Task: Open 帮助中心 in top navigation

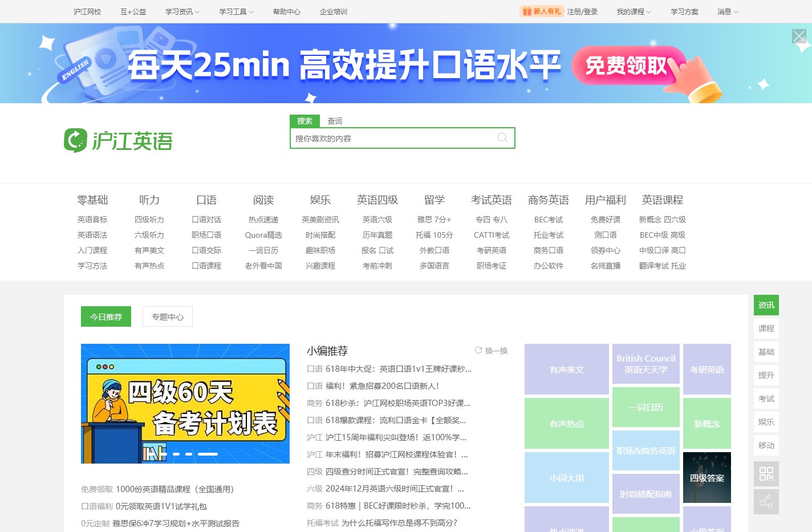Action: pos(287,11)
